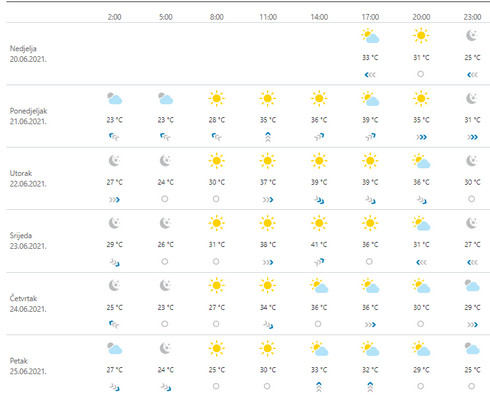This screenshot has height=397, width=490.
Task: Click the 33 °C value on Sunday 17:00
Action: point(370,58)
